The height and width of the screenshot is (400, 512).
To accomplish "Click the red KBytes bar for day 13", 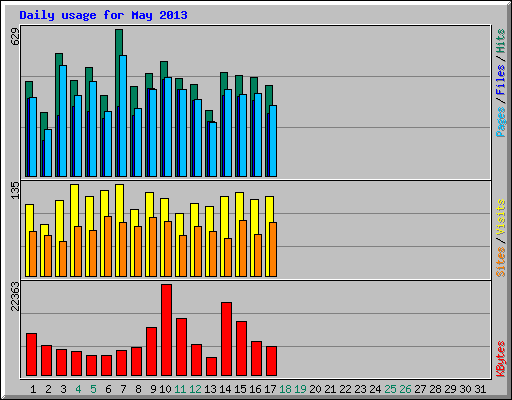I will coord(212,367).
